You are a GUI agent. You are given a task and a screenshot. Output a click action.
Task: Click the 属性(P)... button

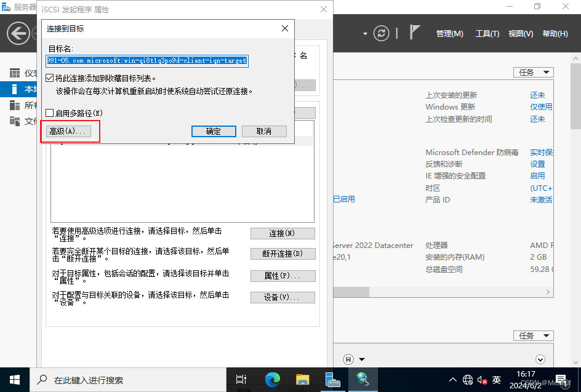(x=282, y=276)
